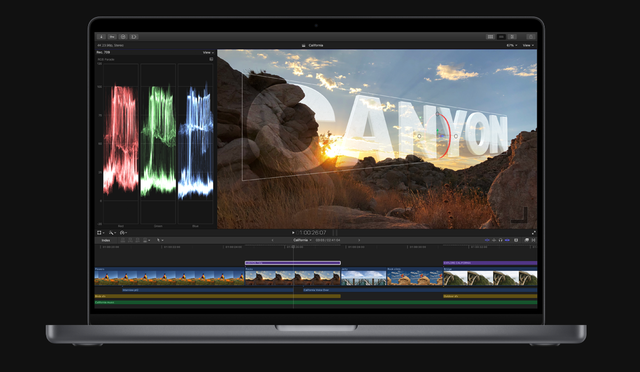Viewport: 640px width, 372px height.
Task: Toggle the Inspector panel button
Action: coord(512,37)
